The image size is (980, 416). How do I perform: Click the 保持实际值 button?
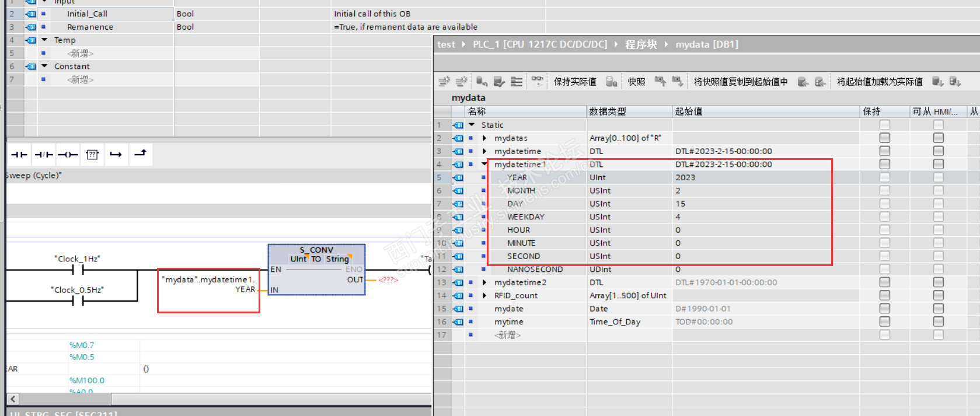[575, 82]
